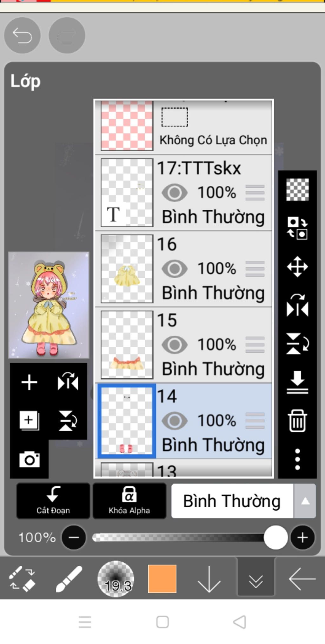Click the merge layer down arrow icon

pos(297,382)
